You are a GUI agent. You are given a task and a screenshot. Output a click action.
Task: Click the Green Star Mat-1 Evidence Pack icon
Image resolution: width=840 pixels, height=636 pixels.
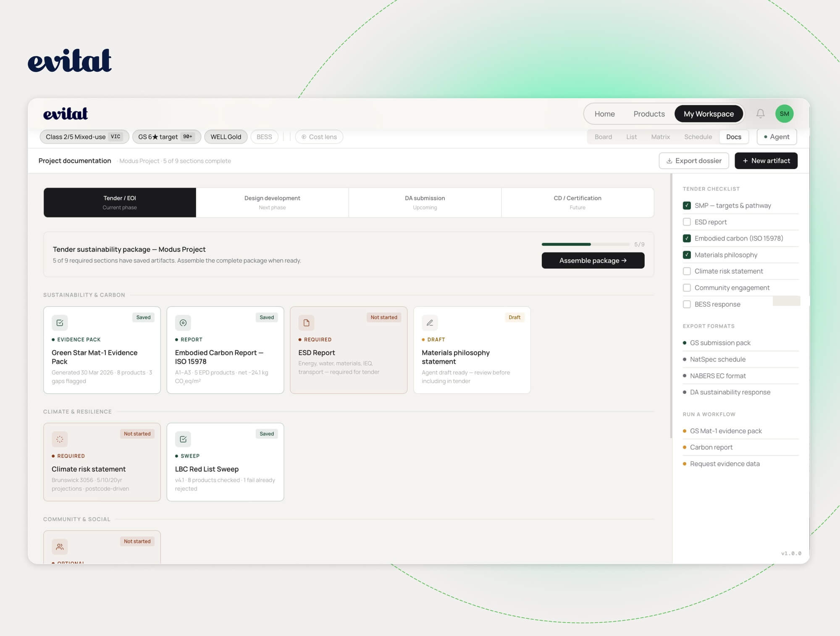click(x=60, y=323)
